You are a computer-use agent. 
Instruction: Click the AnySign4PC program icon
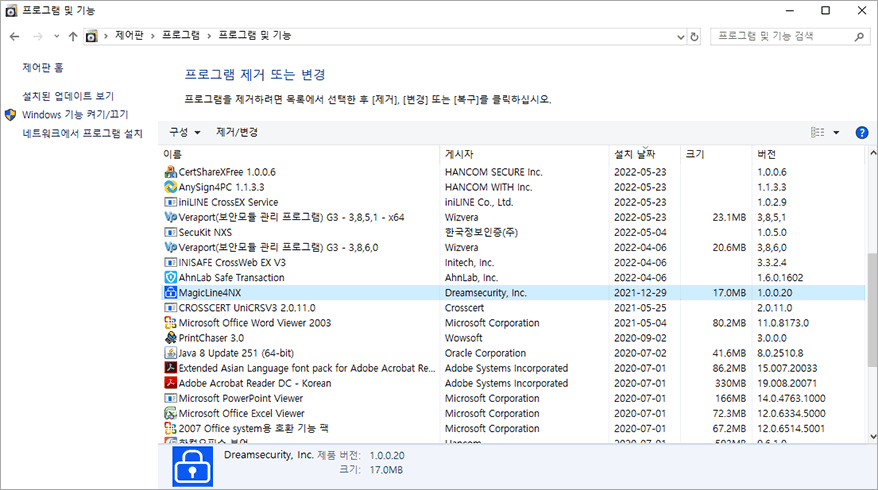[170, 187]
